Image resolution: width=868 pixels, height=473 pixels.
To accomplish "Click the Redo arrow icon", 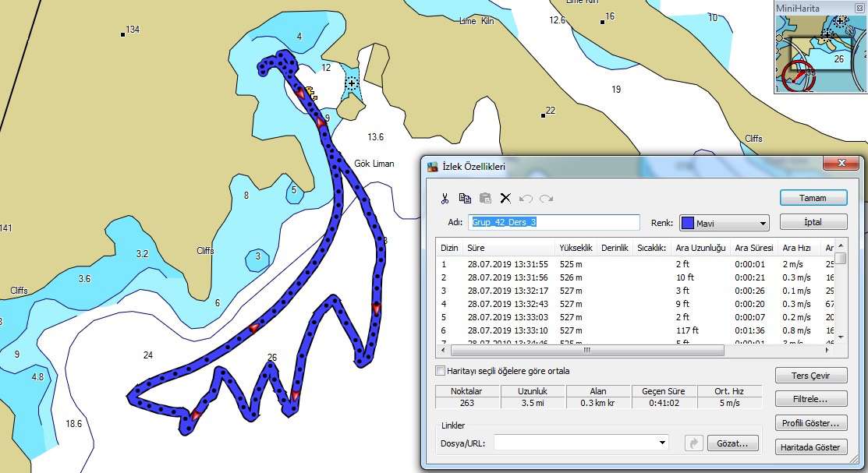I will [547, 198].
